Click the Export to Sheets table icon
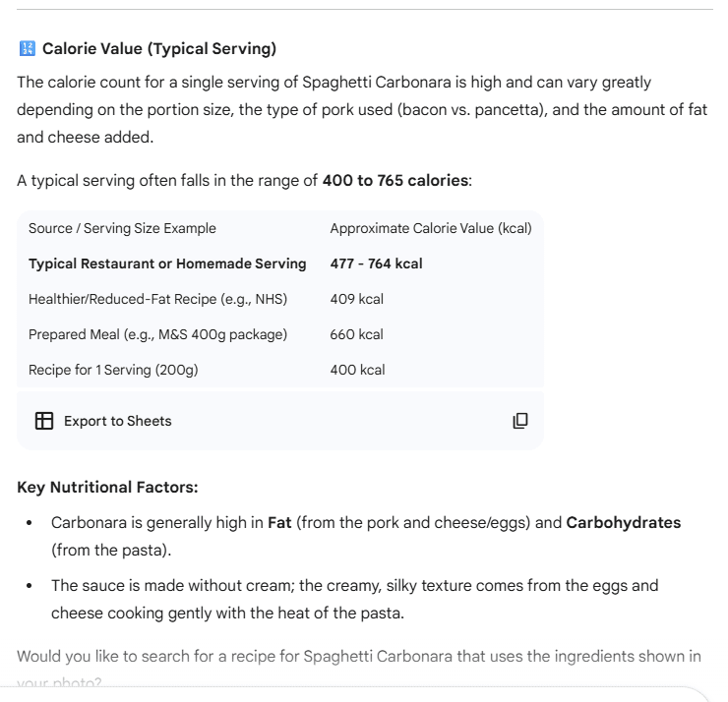 (44, 421)
